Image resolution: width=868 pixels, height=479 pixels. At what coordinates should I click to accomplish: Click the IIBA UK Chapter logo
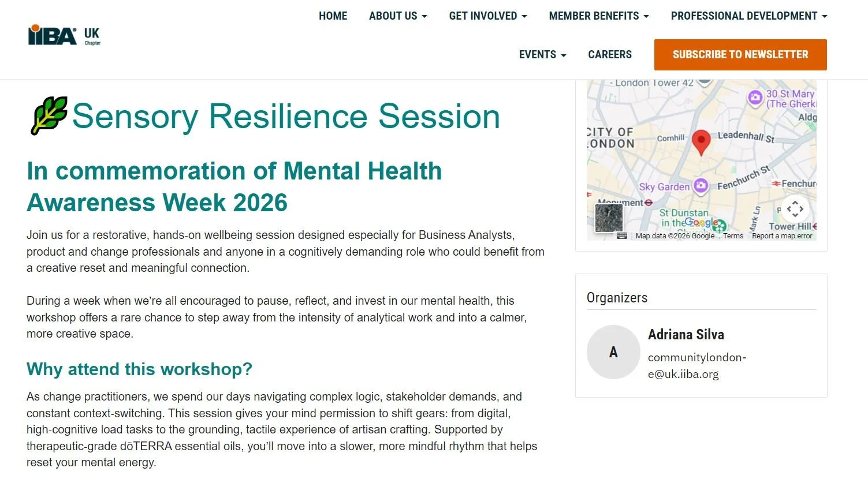[x=64, y=35]
